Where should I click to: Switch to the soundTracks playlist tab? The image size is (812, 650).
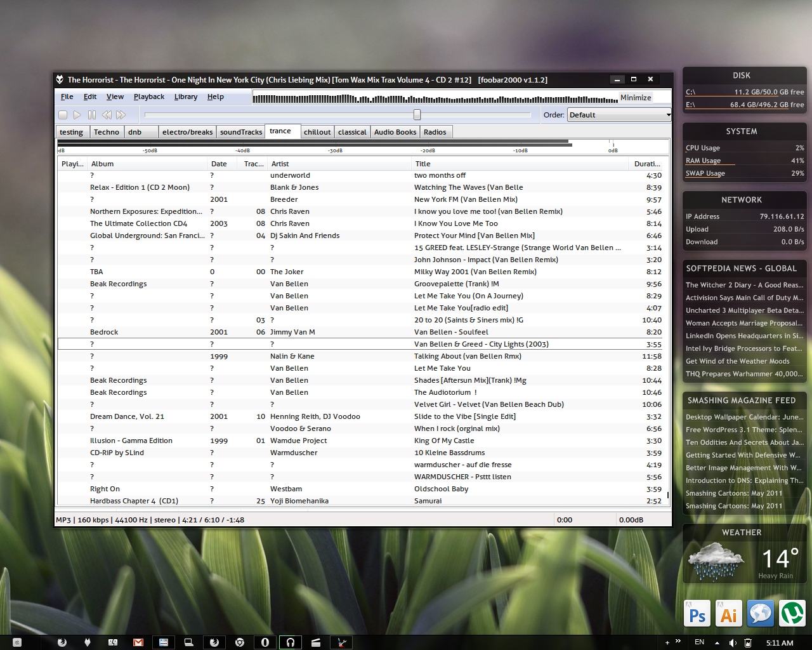[241, 132]
